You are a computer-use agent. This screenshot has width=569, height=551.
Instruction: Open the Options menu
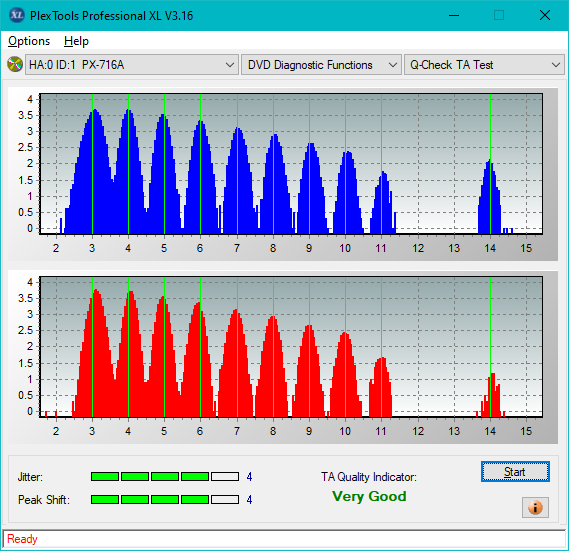29,41
